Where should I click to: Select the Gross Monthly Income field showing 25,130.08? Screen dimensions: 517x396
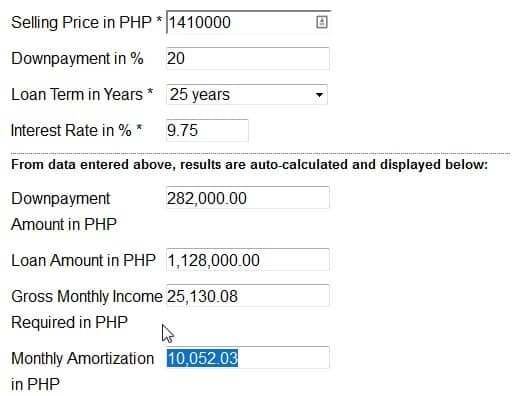click(248, 296)
